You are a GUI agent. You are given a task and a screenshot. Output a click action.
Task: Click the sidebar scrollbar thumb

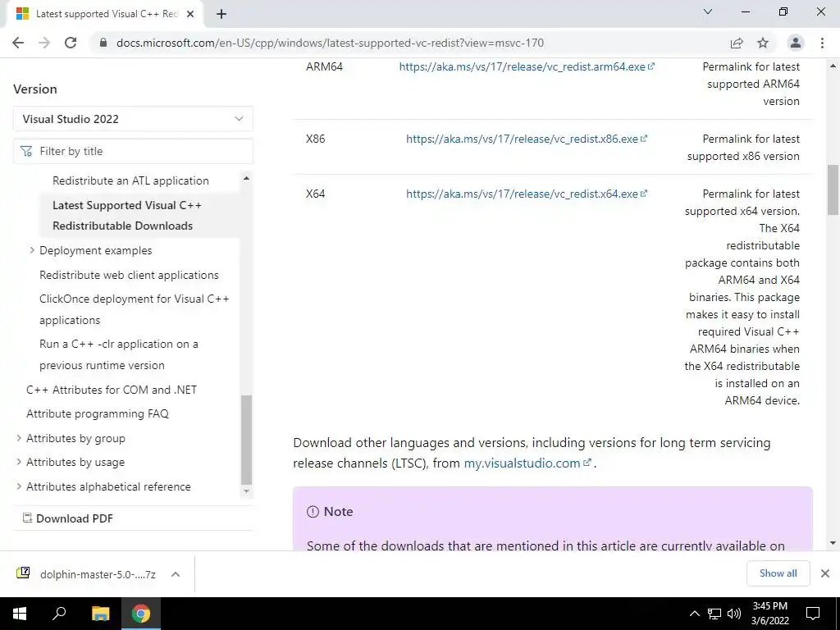coord(246,440)
